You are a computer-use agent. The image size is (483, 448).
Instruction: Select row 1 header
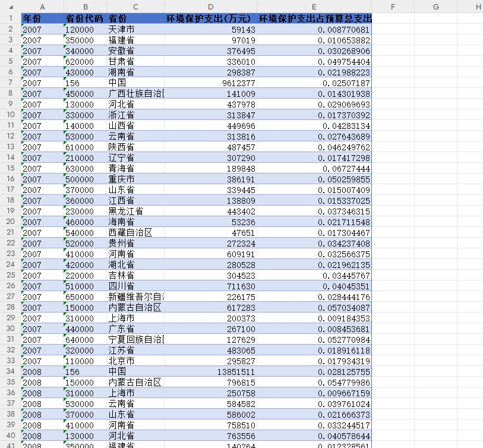click(11, 18)
